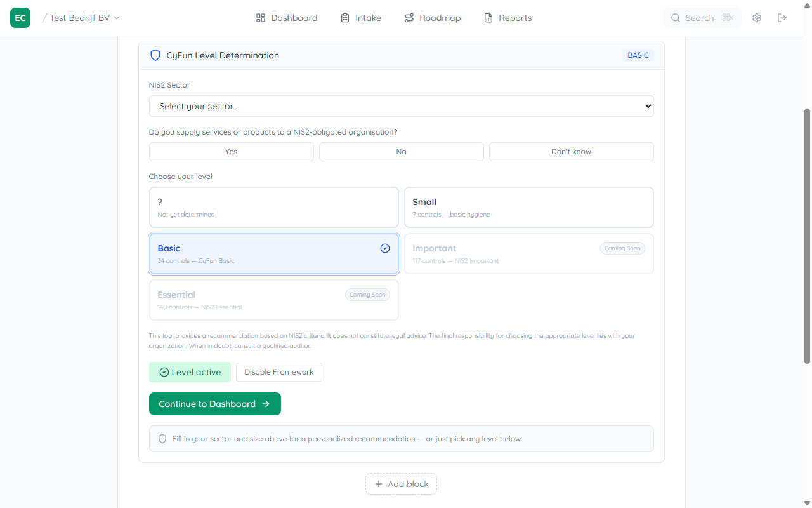Select the Small level card
Image resolution: width=812 pixels, height=508 pixels.
point(528,207)
